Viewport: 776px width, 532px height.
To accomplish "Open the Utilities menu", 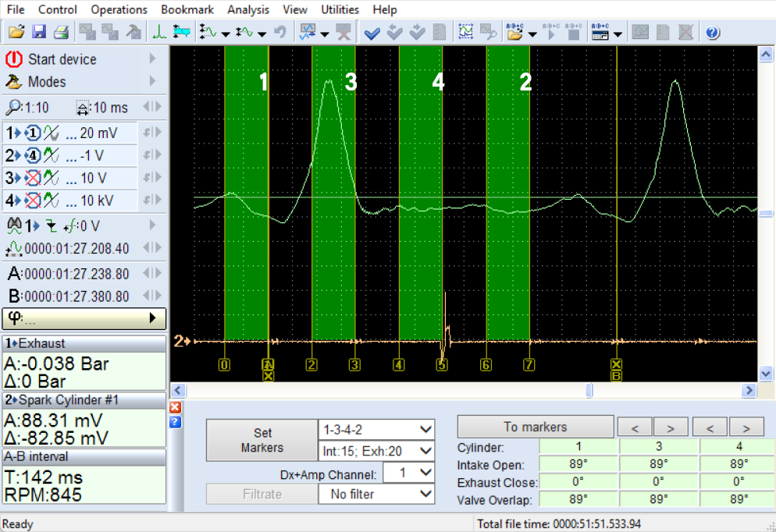I will (340, 9).
